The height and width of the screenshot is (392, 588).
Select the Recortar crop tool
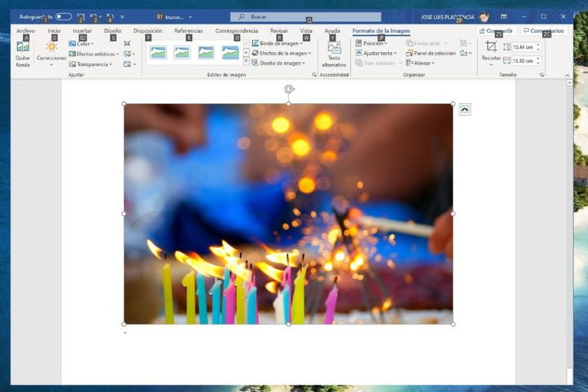click(491, 47)
